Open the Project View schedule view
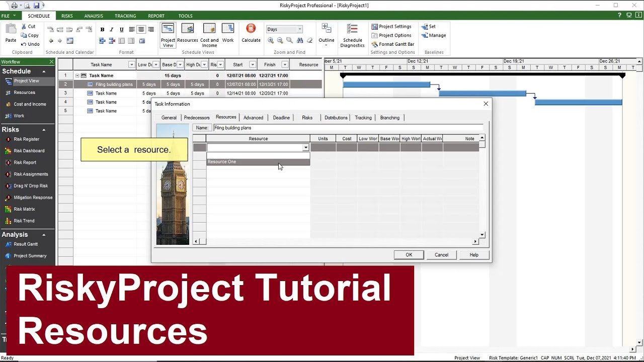 [168, 35]
